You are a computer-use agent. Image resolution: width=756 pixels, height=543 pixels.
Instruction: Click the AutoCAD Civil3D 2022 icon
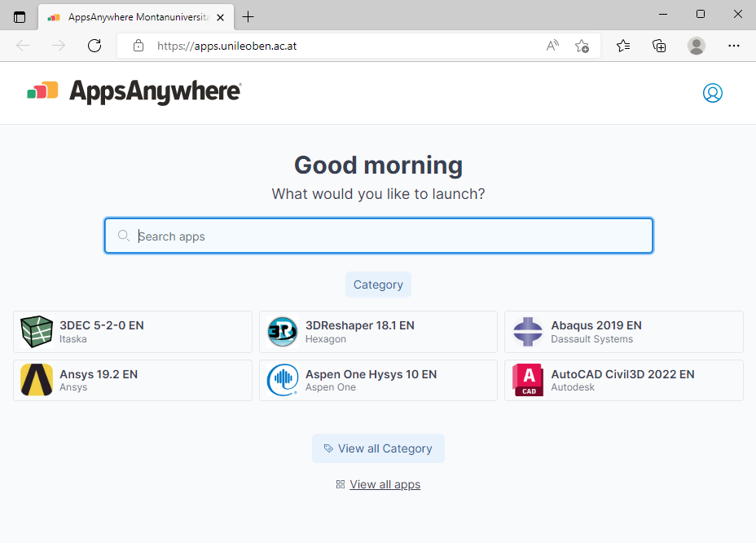528,380
